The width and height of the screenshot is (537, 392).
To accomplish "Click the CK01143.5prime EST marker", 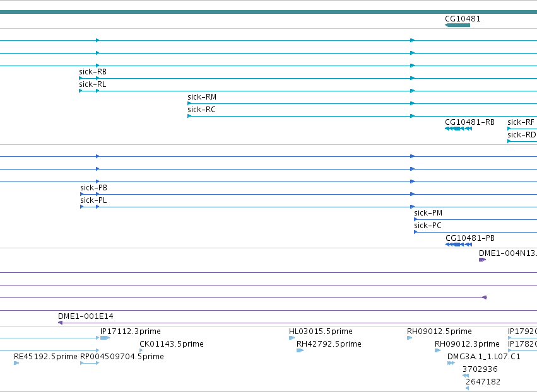I will [141, 350].
